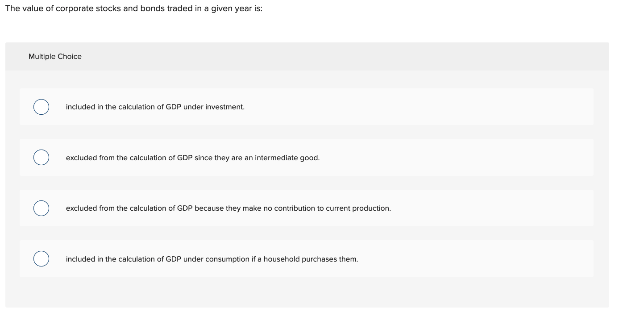The height and width of the screenshot is (333, 644).
Task: Click the answer text mentioning "a household purchases them"
Action: (x=212, y=259)
